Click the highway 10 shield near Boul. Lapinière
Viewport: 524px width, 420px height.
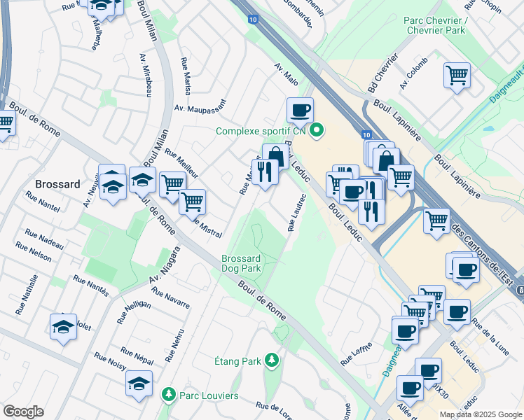click(x=366, y=134)
